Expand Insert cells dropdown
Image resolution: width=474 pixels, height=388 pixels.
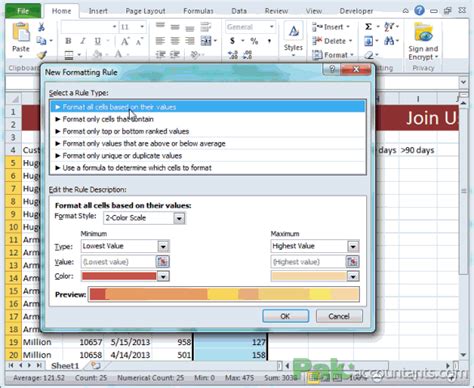click(348, 27)
